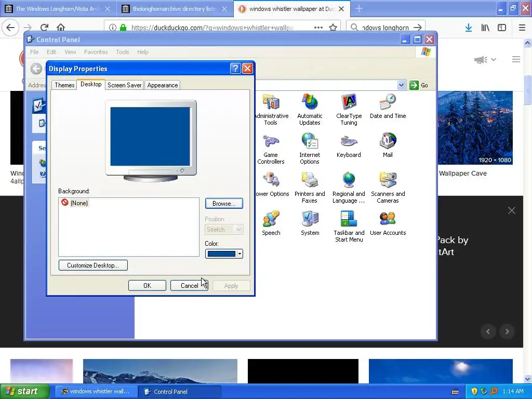Open a new Firefox tab with plus

click(x=359, y=9)
